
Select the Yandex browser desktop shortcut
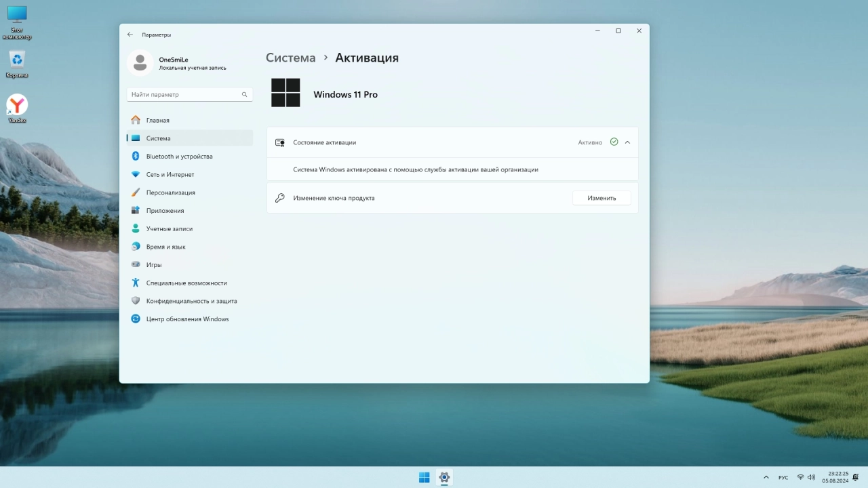17,108
